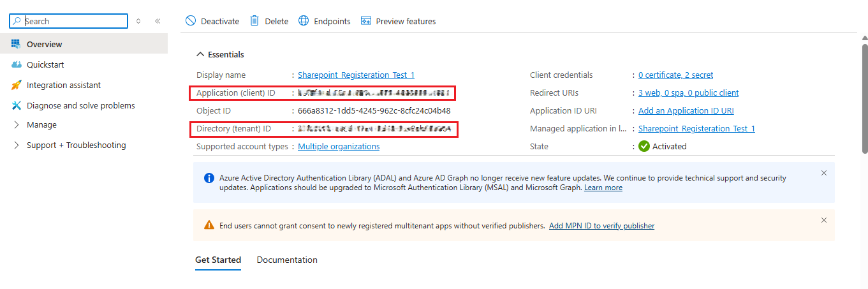This screenshot has height=289, width=868.
Task: Click the Diagnose and solve problems wrench icon
Action: (x=17, y=105)
